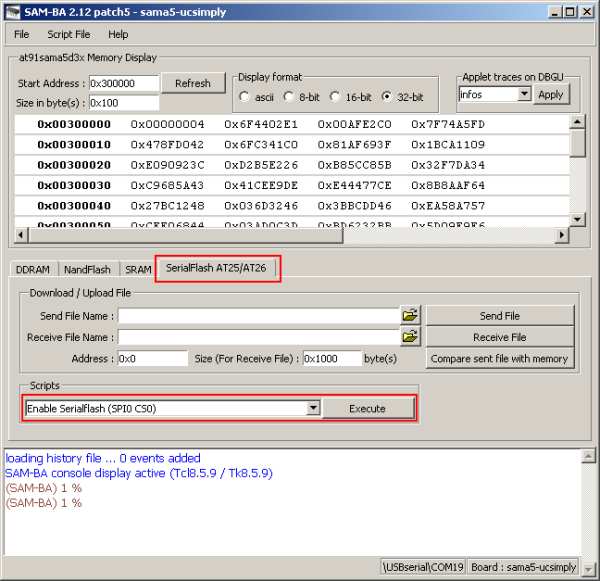This screenshot has width=600, height=581.
Task: Click value 0xEA58A757
Action: click(x=448, y=206)
